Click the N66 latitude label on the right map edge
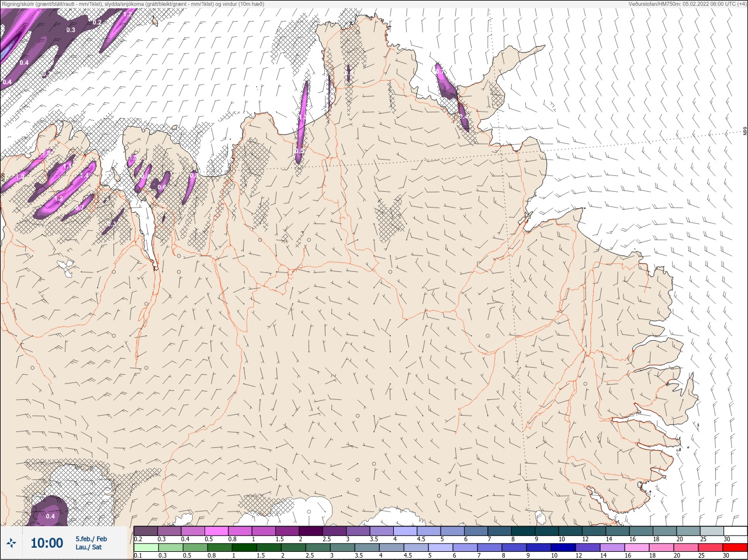 point(745,132)
